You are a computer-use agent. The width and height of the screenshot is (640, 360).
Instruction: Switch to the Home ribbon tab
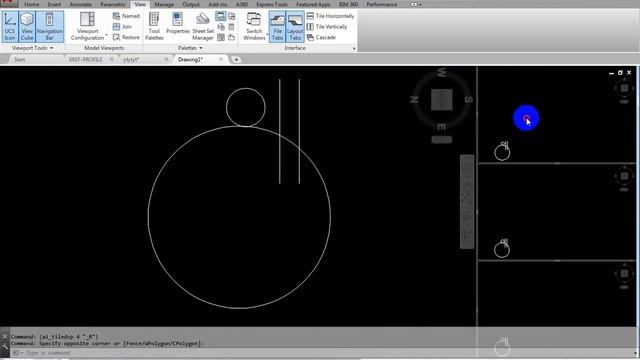[x=31, y=4]
